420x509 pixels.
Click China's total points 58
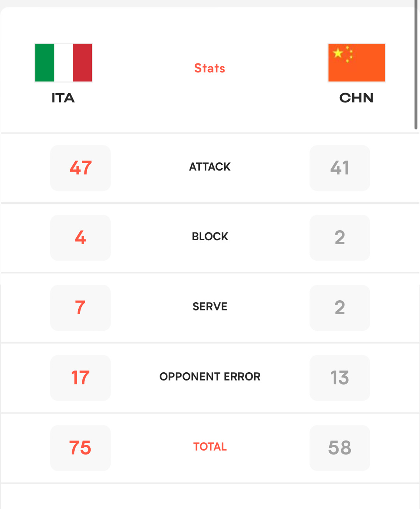click(x=339, y=448)
